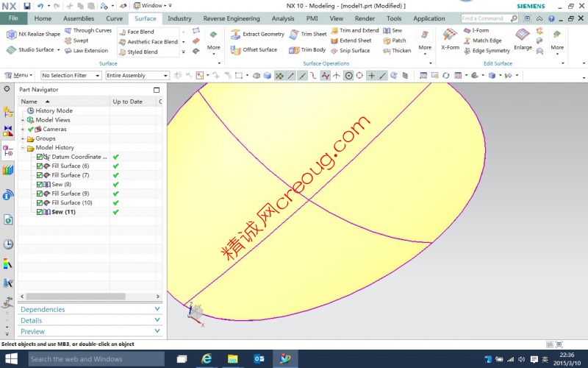The width and height of the screenshot is (588, 368).
Task: Start the Sew command in ribbon
Action: click(392, 30)
